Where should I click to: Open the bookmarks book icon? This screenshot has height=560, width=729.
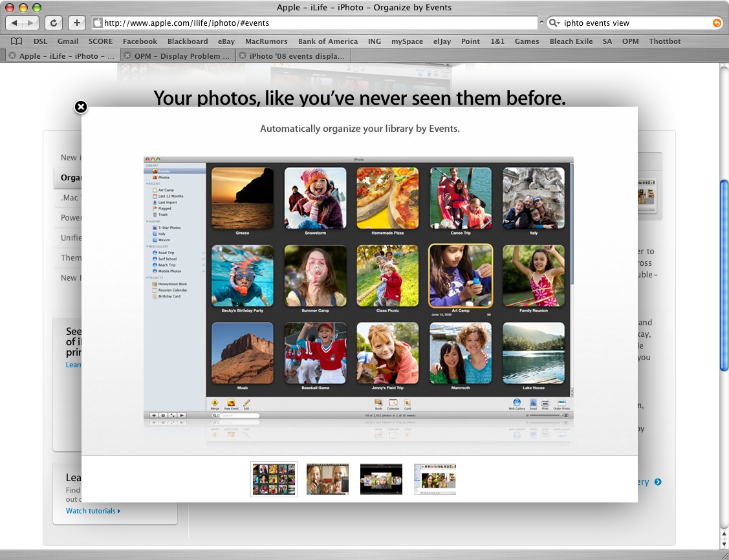pos(16,41)
